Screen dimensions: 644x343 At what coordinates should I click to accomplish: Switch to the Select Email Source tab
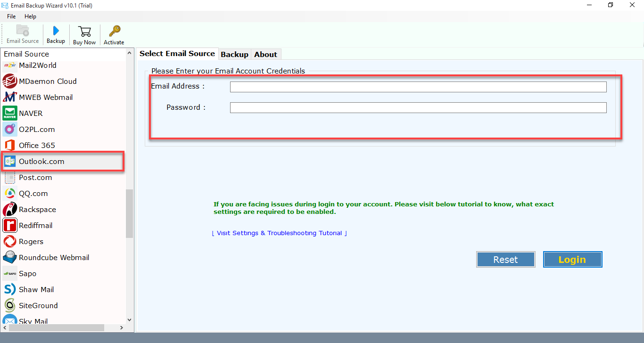[x=177, y=54]
